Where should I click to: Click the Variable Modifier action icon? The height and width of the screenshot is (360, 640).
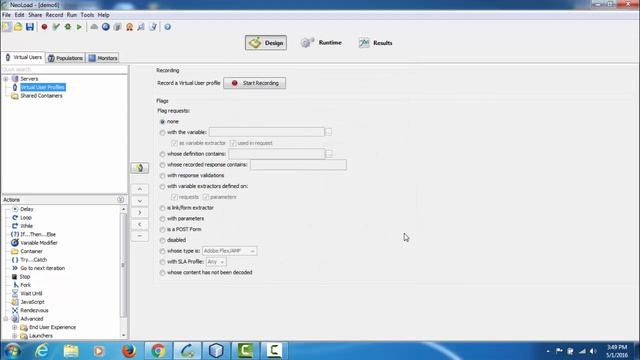pos(15,242)
